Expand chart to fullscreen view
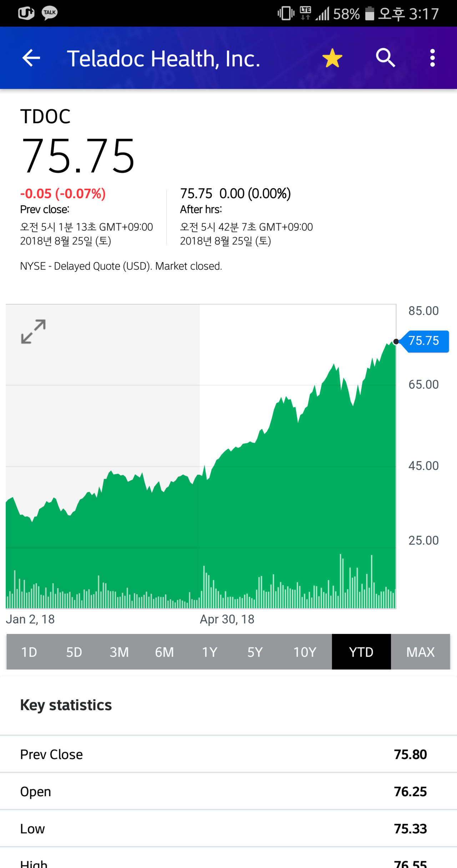 click(33, 332)
